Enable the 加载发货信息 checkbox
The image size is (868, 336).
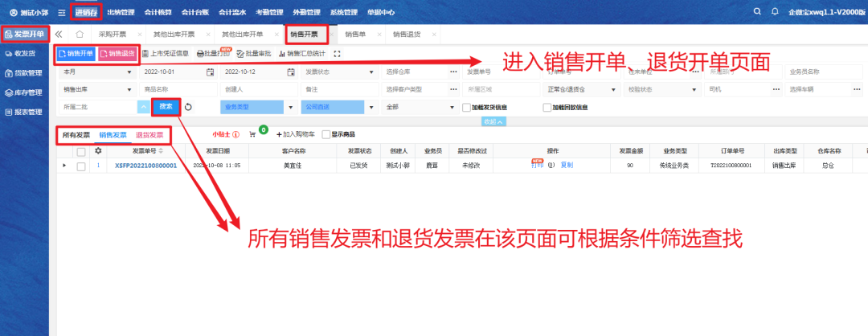click(467, 107)
